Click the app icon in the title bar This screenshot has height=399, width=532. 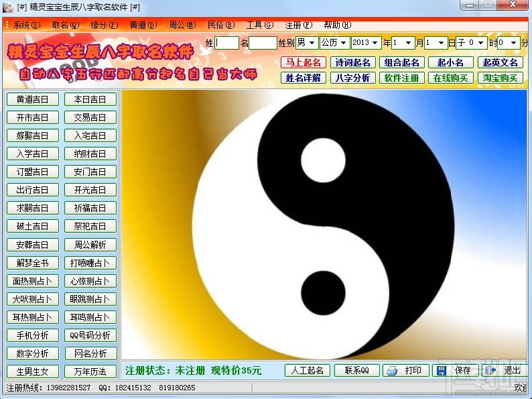(x=7, y=7)
